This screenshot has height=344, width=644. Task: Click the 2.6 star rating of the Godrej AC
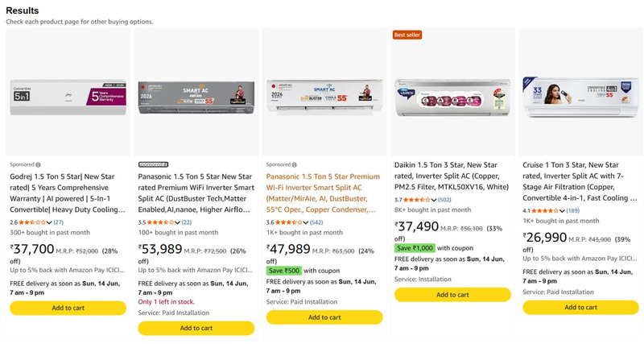pos(32,222)
